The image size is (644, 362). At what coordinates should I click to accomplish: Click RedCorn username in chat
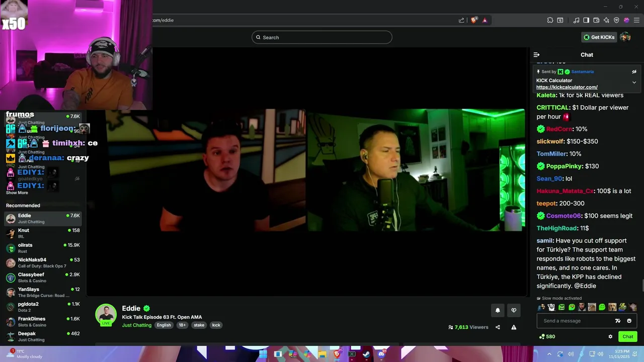pyautogui.click(x=559, y=129)
